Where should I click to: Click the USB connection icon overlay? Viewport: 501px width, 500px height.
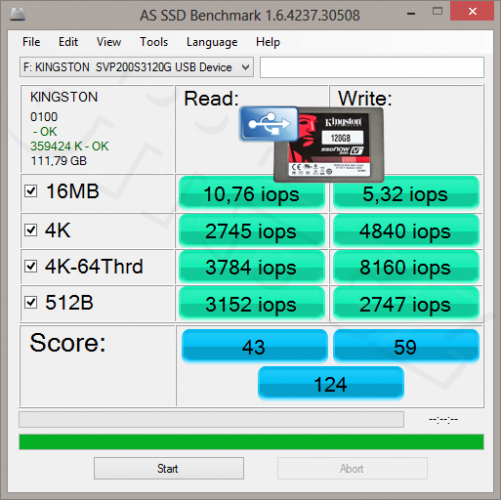[269, 124]
